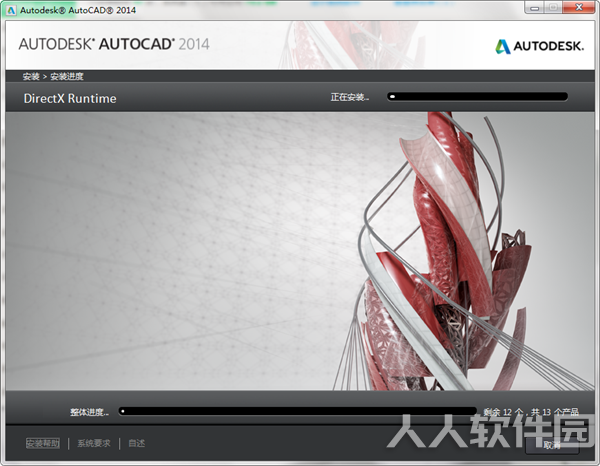Click the 整体进度 label text
The image size is (600, 466).
click(x=90, y=412)
